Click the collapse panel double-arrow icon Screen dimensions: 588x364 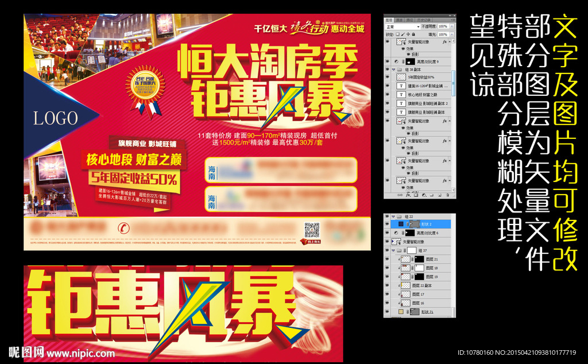point(450,16)
